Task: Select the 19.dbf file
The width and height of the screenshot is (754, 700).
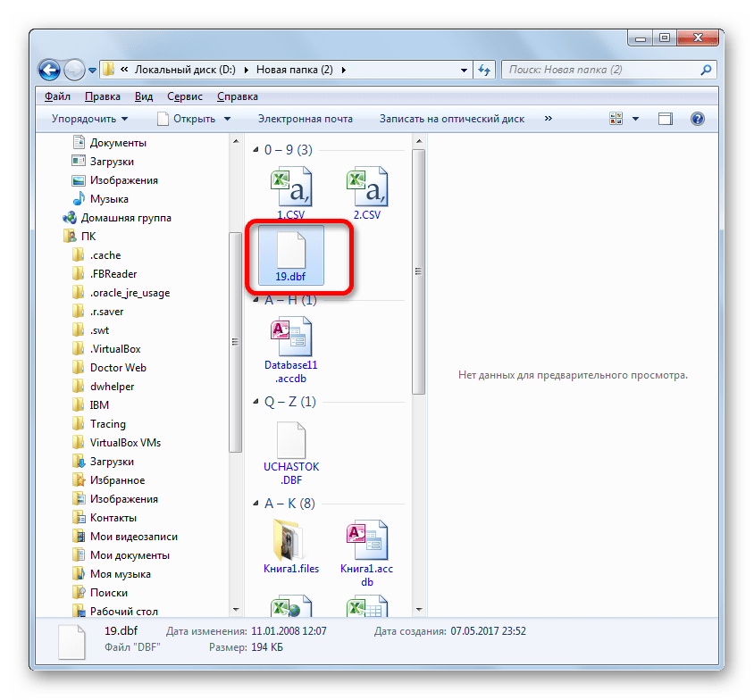Action: pos(291,255)
